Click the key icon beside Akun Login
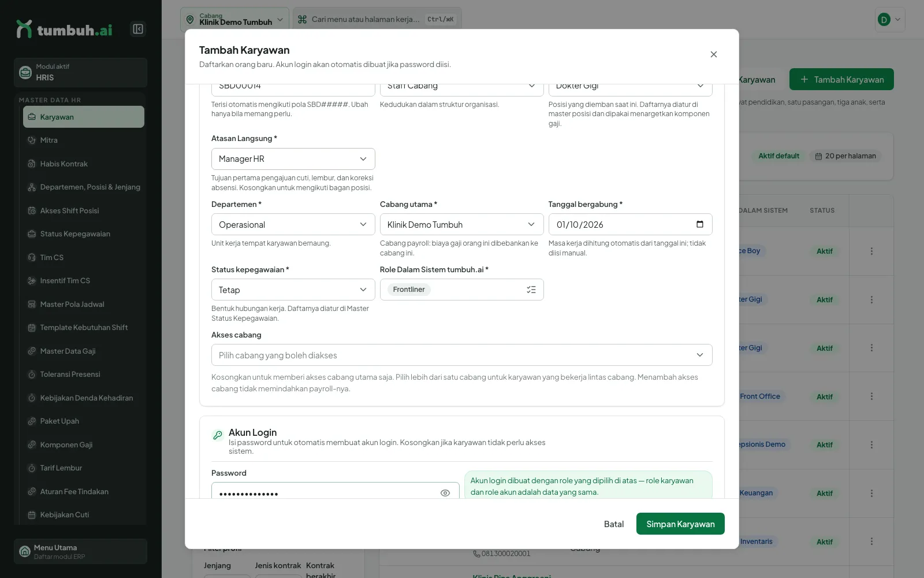 pos(218,435)
